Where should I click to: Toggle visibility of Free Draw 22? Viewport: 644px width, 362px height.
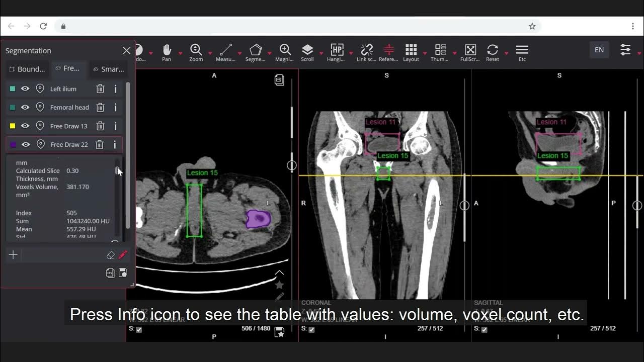[25, 145]
